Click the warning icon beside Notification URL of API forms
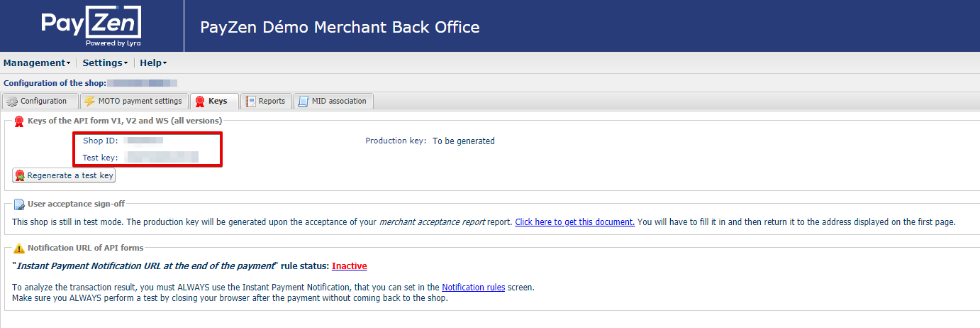The height and width of the screenshot is (328, 980). (x=19, y=248)
